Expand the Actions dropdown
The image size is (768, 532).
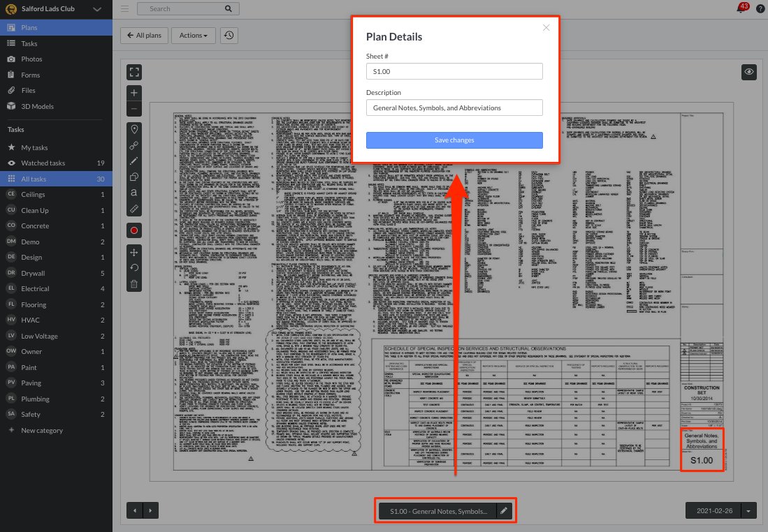192,36
